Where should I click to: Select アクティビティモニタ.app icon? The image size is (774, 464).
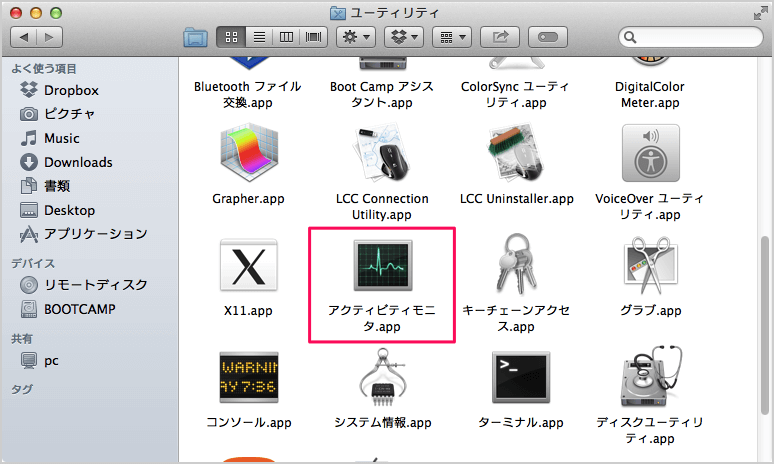pyautogui.click(x=383, y=265)
